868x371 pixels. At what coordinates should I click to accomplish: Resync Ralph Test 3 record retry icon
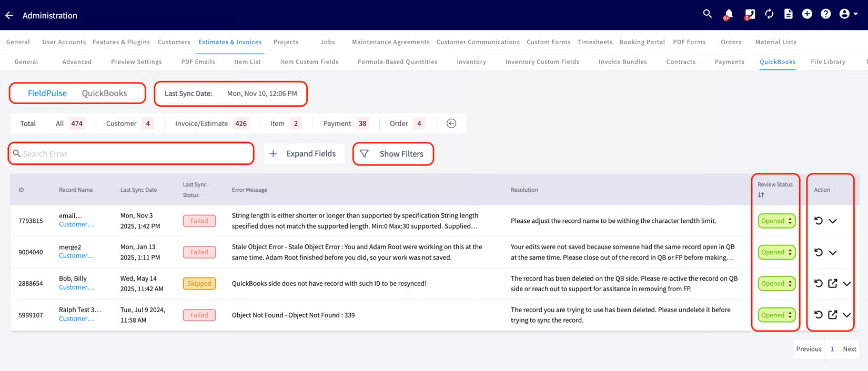coord(818,315)
